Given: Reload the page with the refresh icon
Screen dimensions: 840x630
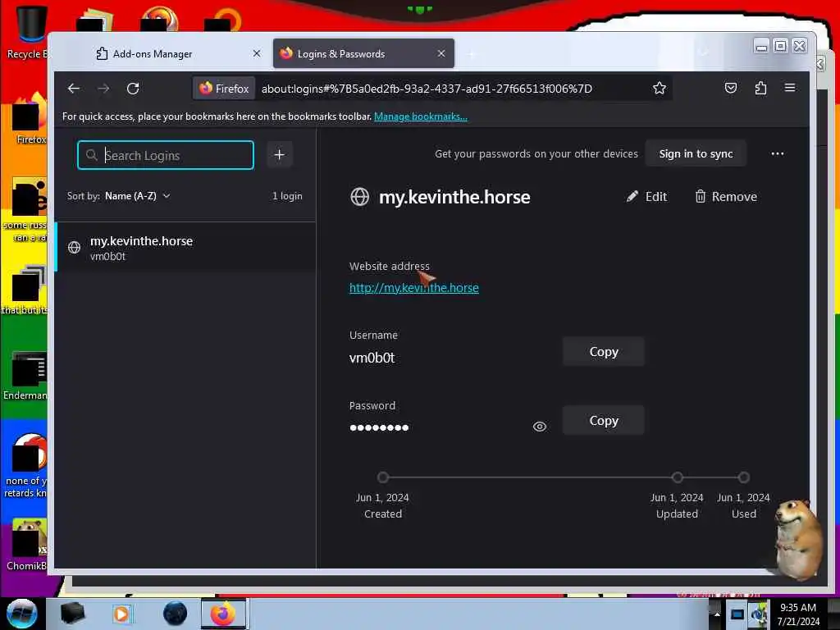Looking at the screenshot, I should [x=133, y=89].
